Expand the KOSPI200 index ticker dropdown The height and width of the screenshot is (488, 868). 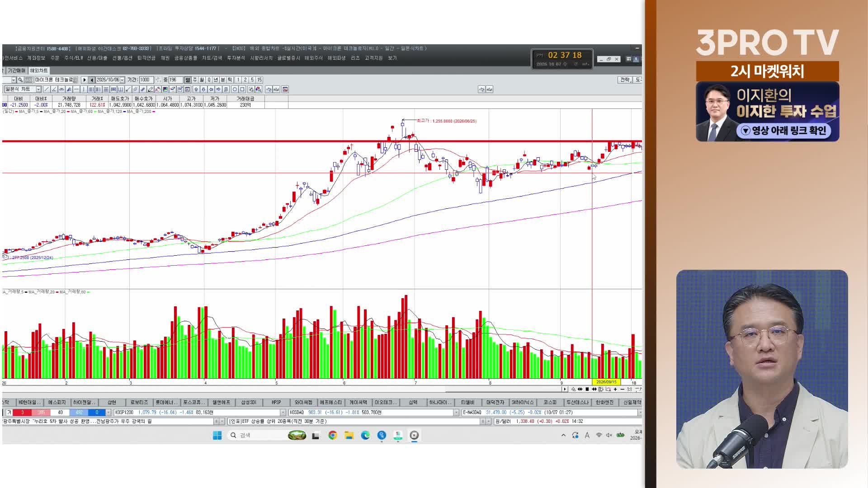tap(283, 413)
